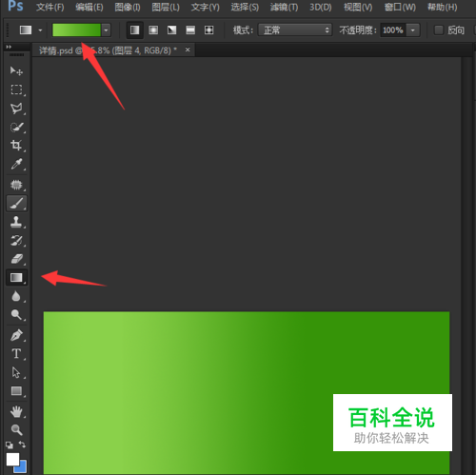Select the Zoom tool
The height and width of the screenshot is (475, 476).
(16, 430)
